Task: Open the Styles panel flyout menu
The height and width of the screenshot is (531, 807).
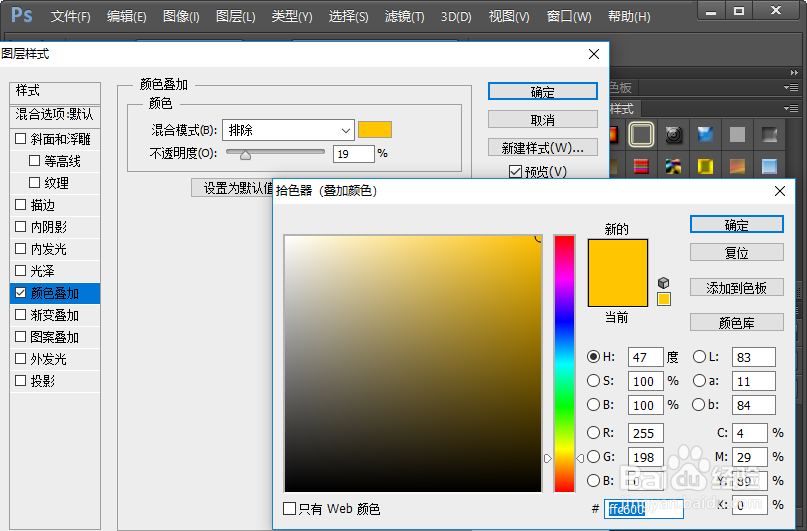Action: pyautogui.click(x=791, y=108)
